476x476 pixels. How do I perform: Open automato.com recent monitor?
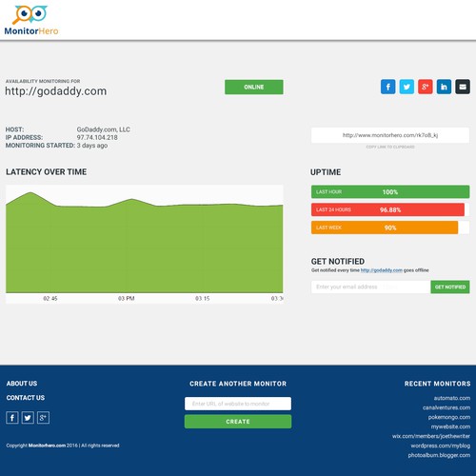click(452, 398)
